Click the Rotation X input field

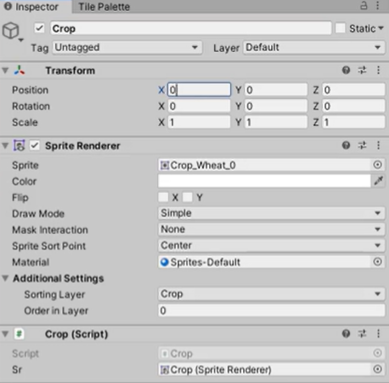(199, 106)
